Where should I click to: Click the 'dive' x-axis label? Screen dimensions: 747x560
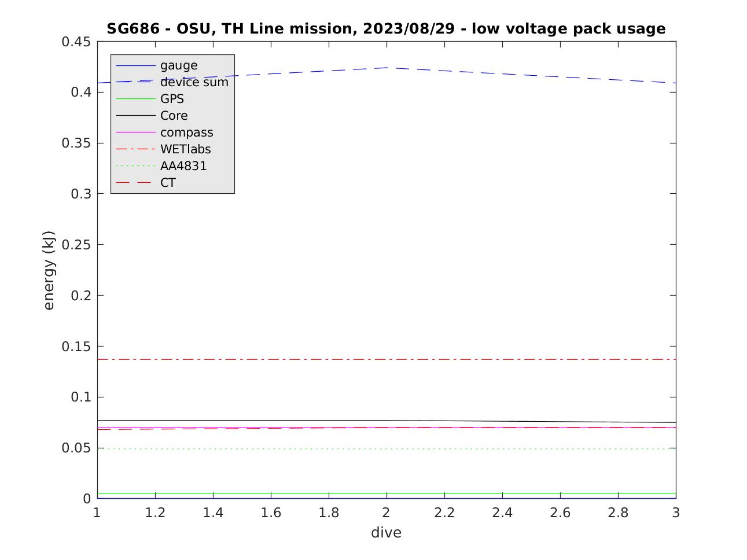pos(386,532)
